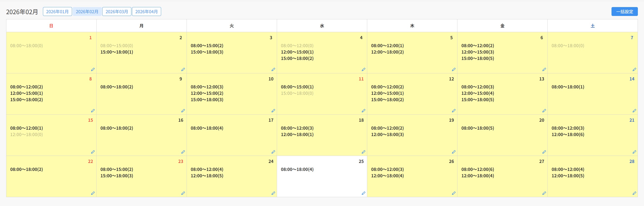This screenshot has width=644, height=206.
Task: Click the 土 Saturday column header
Action: (592, 26)
